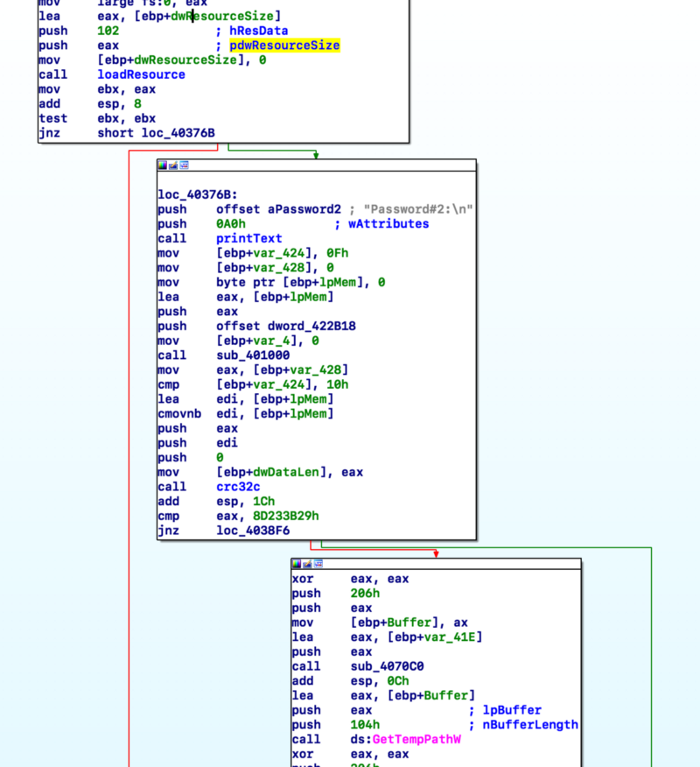The height and width of the screenshot is (767, 700).
Task: Select the 8D233B29h constant
Action: click(x=286, y=517)
